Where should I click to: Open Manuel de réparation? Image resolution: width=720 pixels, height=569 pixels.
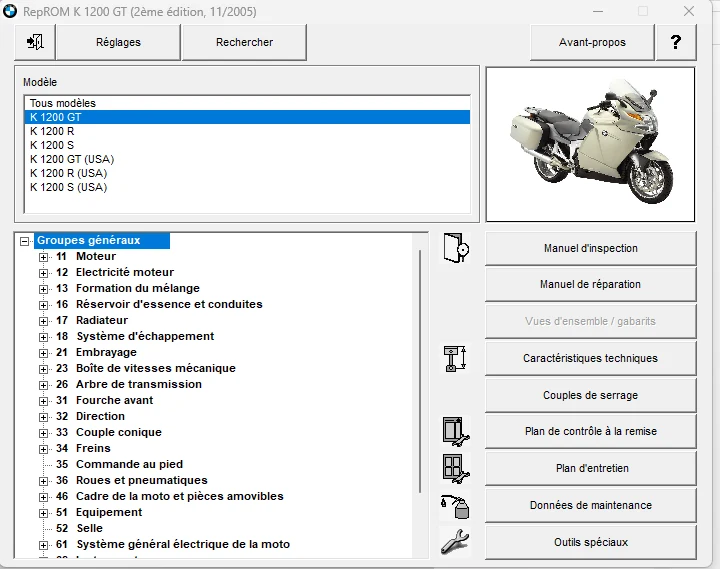coord(591,284)
